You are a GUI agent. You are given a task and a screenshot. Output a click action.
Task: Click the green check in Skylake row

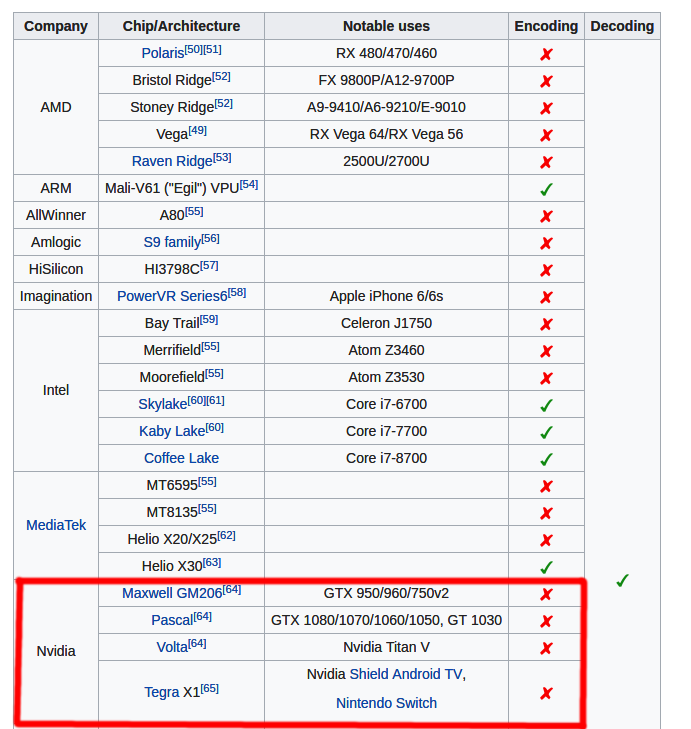tap(546, 405)
